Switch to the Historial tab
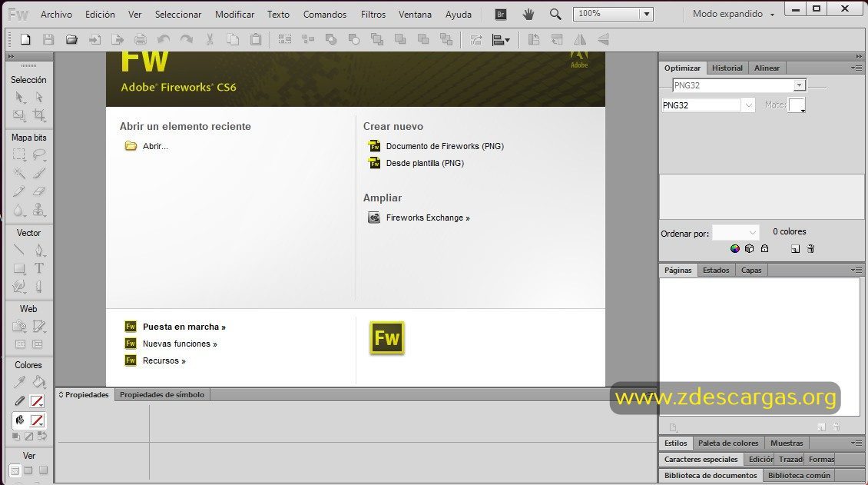The image size is (868, 485). [x=727, y=68]
